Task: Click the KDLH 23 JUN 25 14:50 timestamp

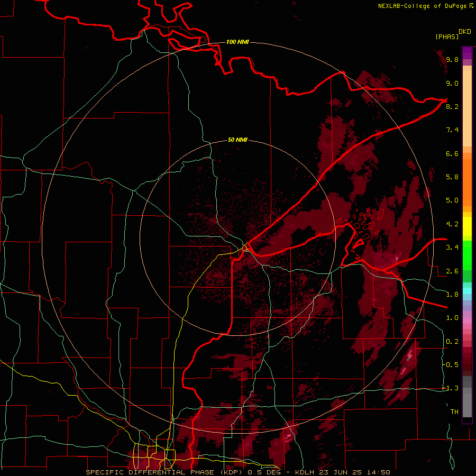Action: (x=342, y=472)
